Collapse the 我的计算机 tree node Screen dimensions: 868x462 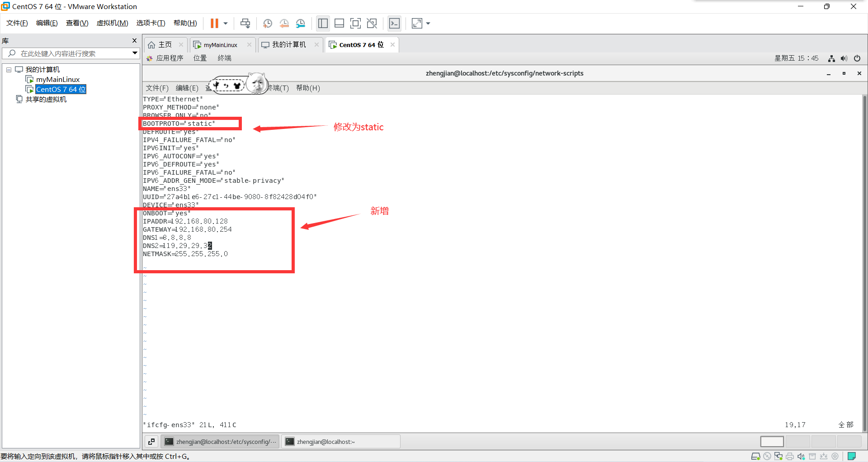click(x=9, y=70)
